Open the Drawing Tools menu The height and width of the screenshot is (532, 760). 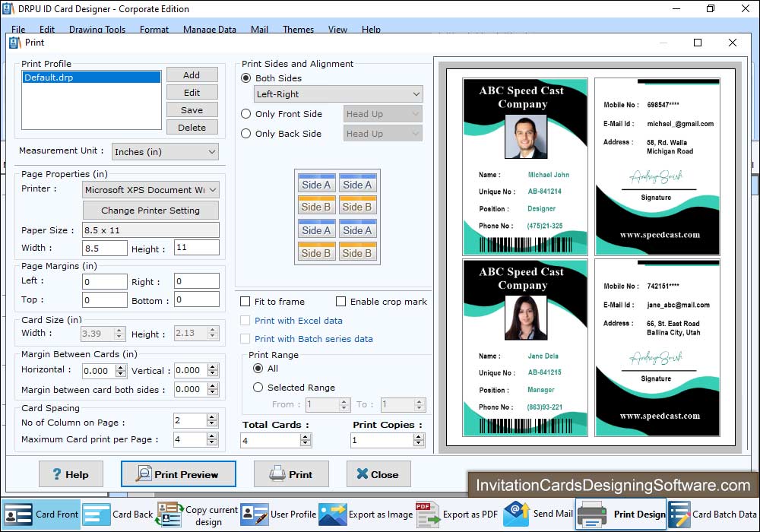[97, 29]
